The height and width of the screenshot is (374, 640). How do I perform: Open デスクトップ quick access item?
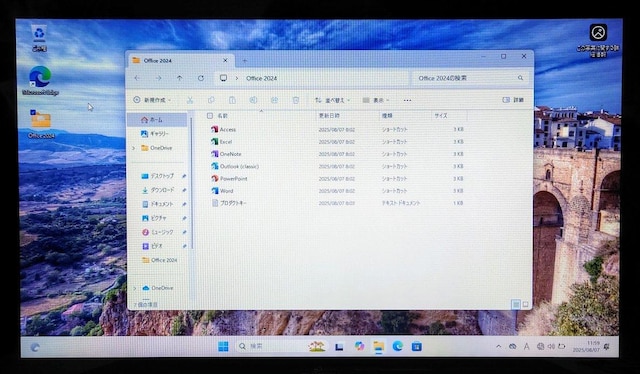[158, 176]
